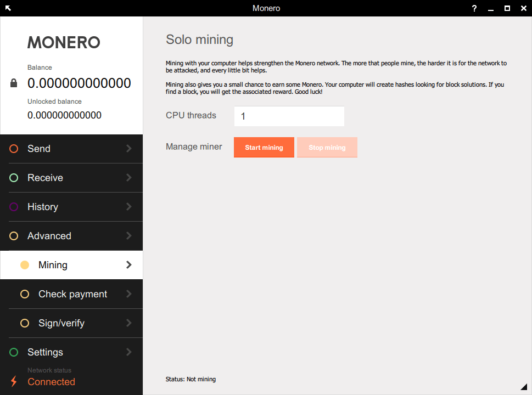Image resolution: width=532 pixels, height=395 pixels.
Task: Select the Mining submenu entry
Action: tap(71, 265)
